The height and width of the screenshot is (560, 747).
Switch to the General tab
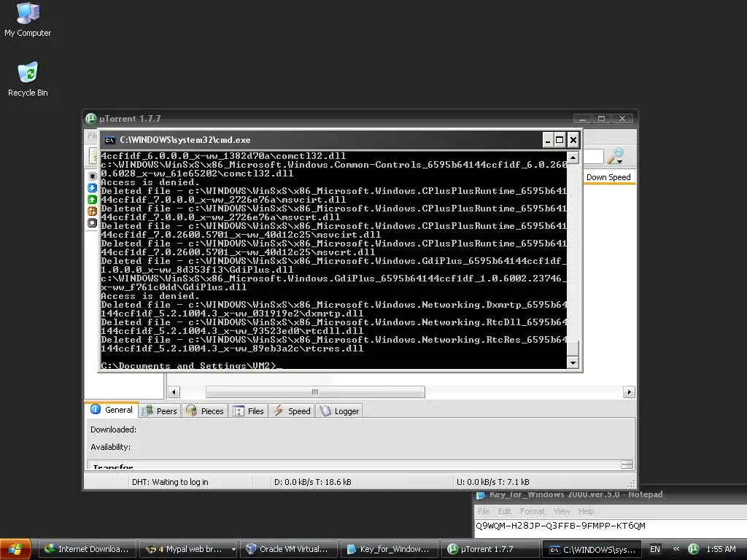[112, 410]
